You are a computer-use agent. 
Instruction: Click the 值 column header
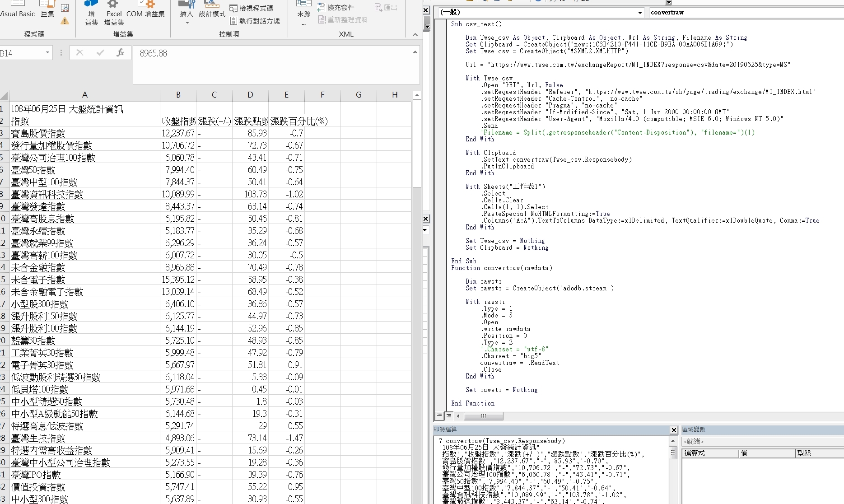click(766, 453)
